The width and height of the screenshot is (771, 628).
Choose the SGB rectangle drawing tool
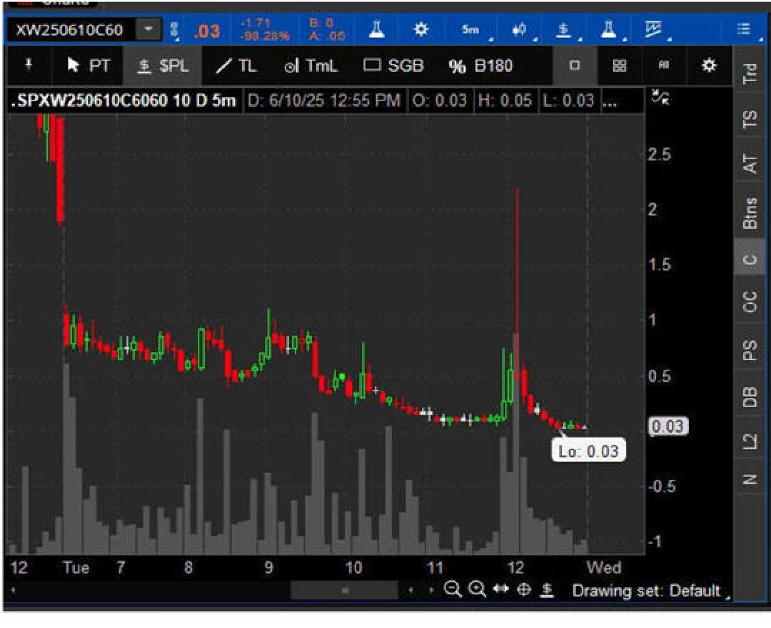392,66
